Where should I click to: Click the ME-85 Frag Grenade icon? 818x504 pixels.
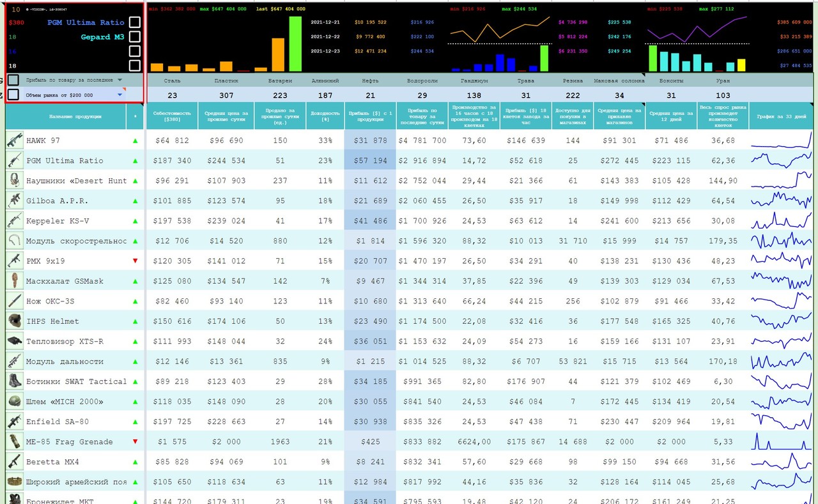[15, 442]
